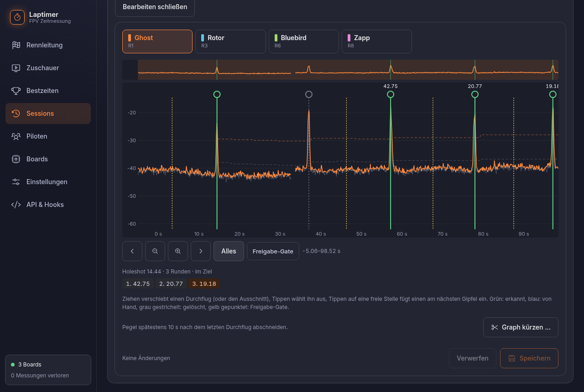Open Rennleitung via its flag icon
This screenshot has width=584, height=392.
coord(16,45)
